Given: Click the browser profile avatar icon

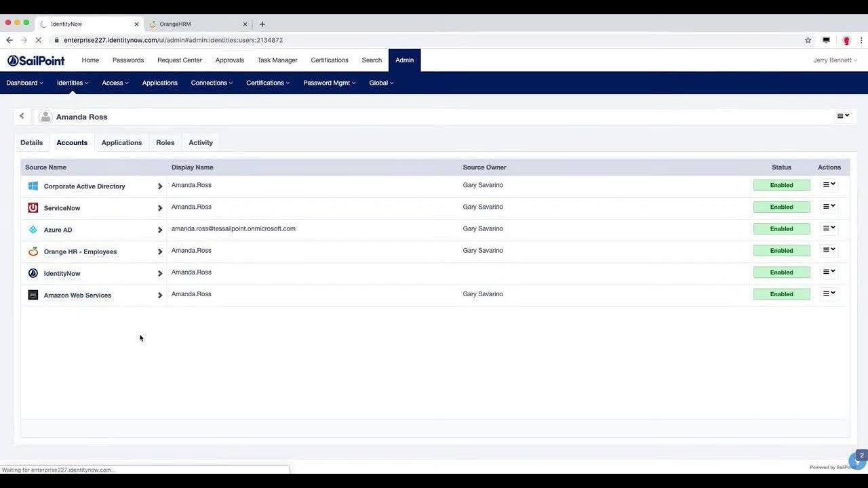Looking at the screenshot, I should [846, 40].
